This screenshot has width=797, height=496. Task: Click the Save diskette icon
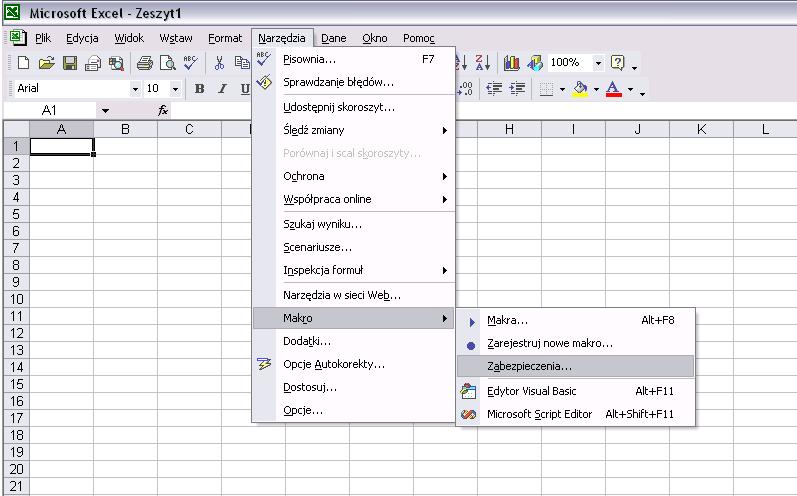(x=70, y=63)
